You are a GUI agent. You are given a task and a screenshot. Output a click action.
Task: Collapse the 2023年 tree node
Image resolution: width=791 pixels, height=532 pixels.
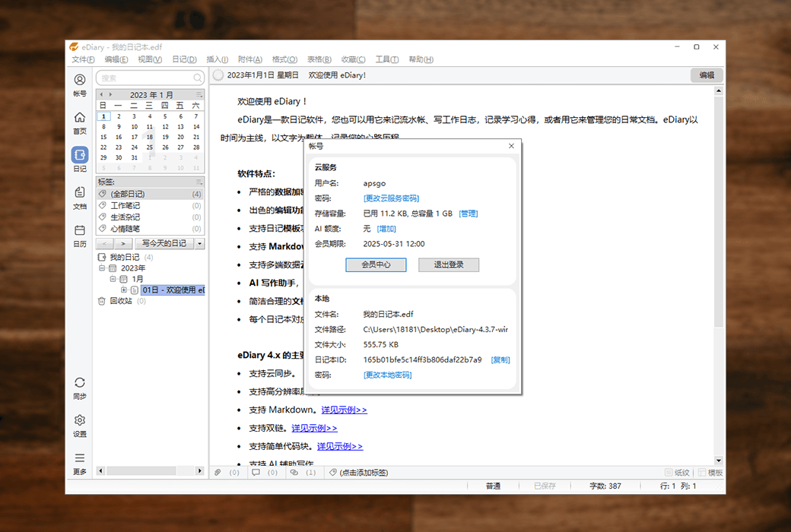(x=102, y=268)
